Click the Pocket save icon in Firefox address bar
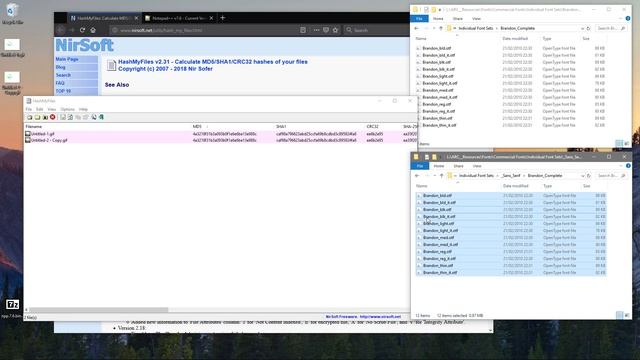640x360 pixels. click(326, 30)
